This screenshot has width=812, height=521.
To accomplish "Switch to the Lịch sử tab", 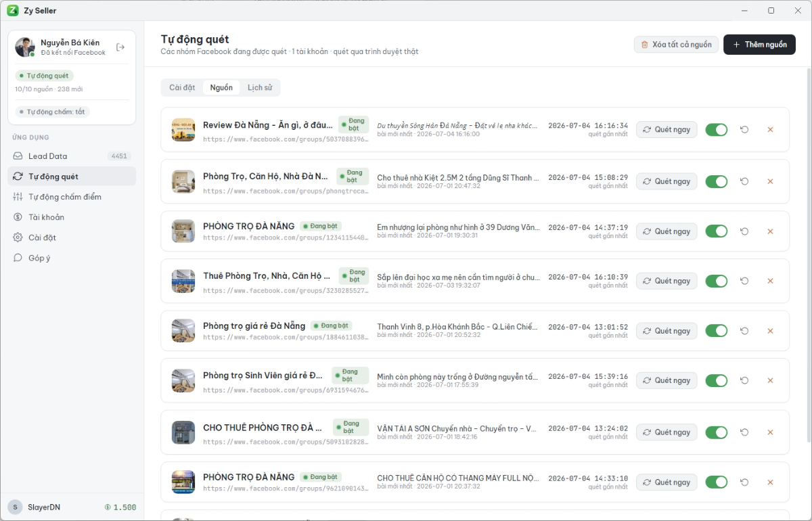I will [260, 87].
